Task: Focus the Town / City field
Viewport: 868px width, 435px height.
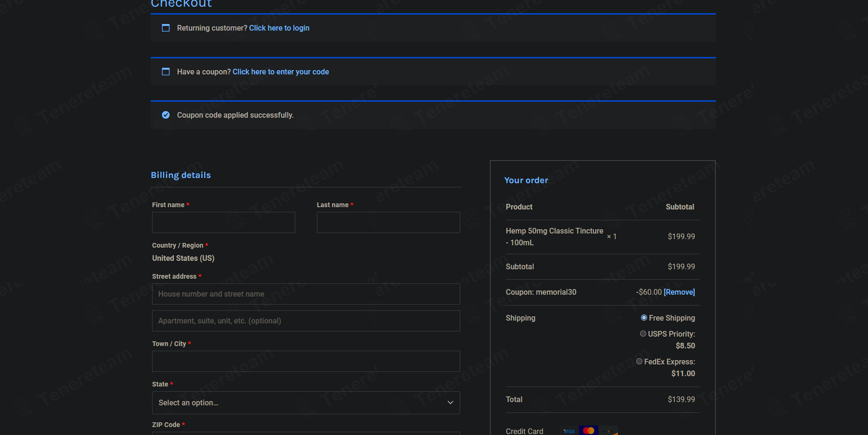Action: coord(306,362)
